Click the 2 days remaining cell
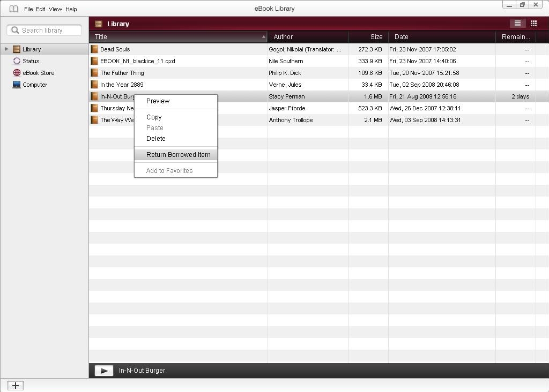Viewport: 549px width, 392px height. 520,96
